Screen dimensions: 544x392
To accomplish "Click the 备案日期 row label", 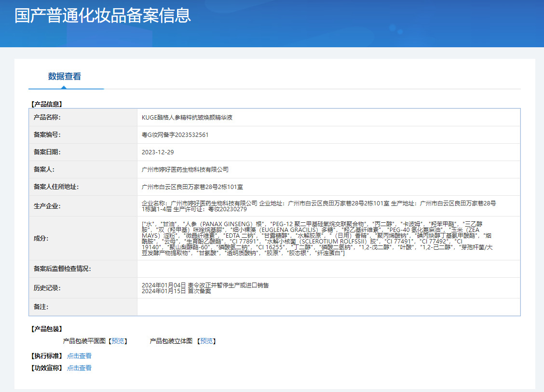I will tap(47, 152).
